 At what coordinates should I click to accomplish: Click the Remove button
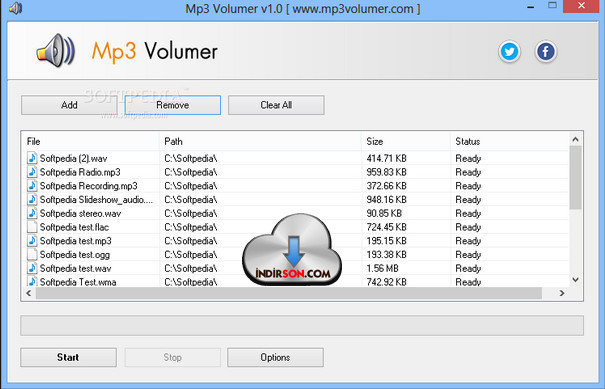point(172,105)
